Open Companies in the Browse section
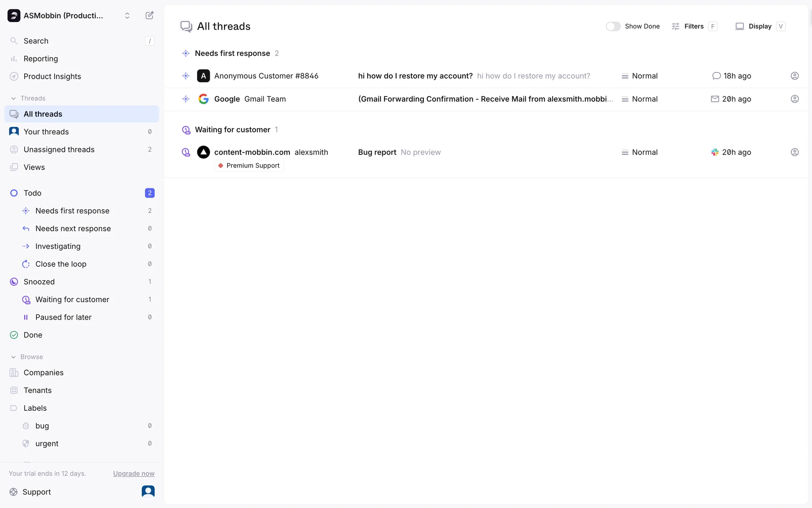The width and height of the screenshot is (812, 508). pos(44,373)
